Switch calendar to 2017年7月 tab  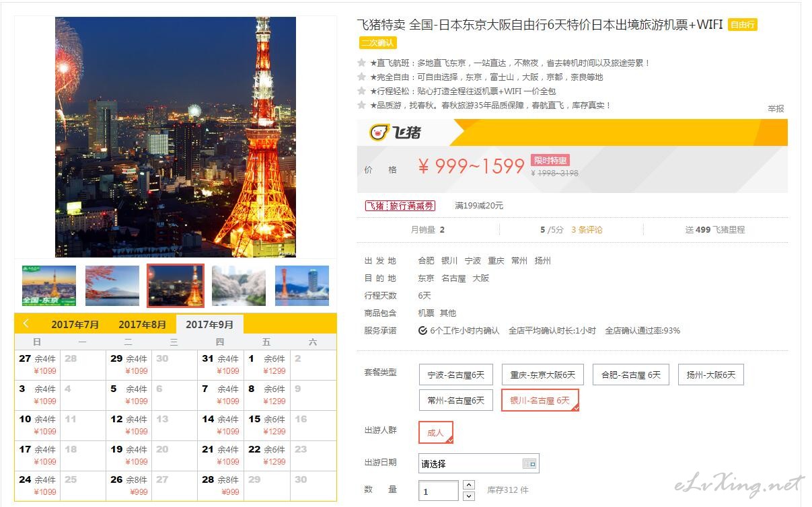[x=75, y=324]
